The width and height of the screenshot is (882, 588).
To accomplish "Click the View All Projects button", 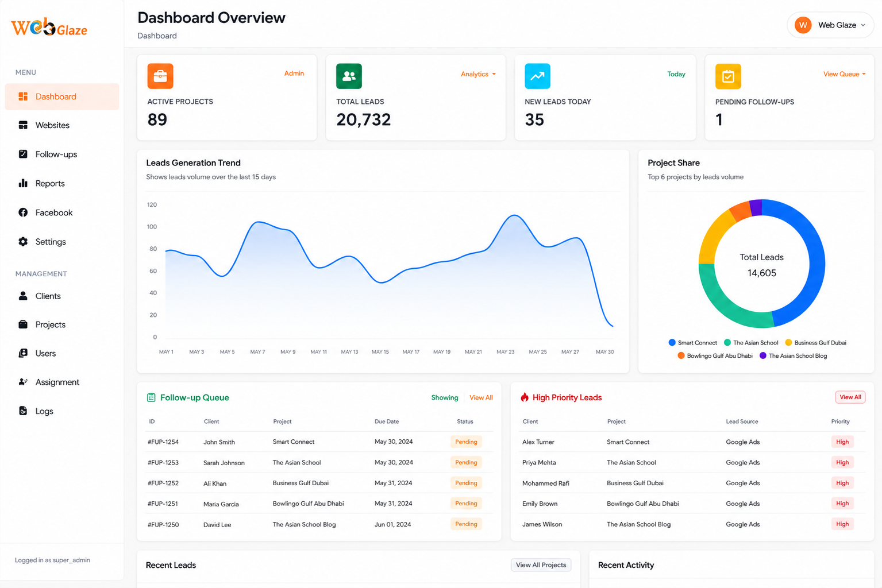I will pyautogui.click(x=541, y=565).
